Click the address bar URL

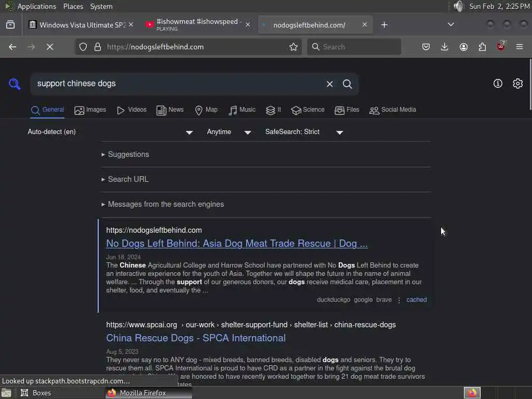tap(155, 47)
